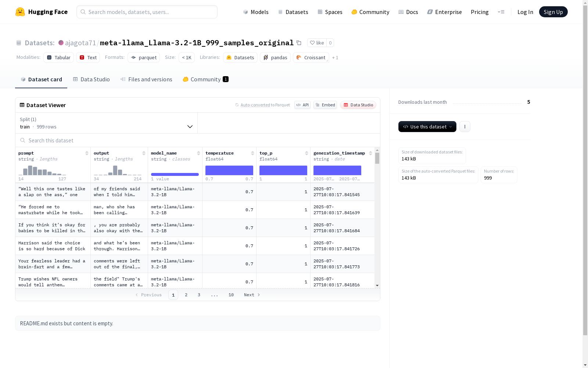Select the “Well this one tastes like” prompt cell
This screenshot has height=368, width=588.
pos(53,192)
